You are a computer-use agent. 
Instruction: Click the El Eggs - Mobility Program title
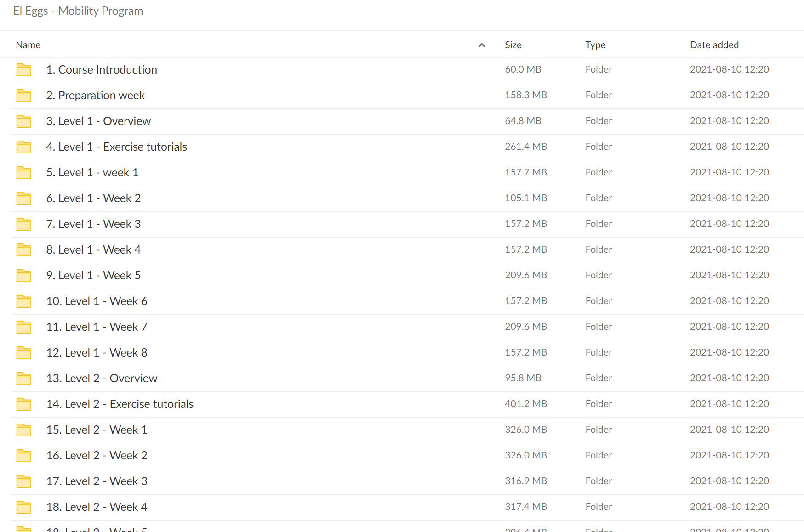[78, 11]
